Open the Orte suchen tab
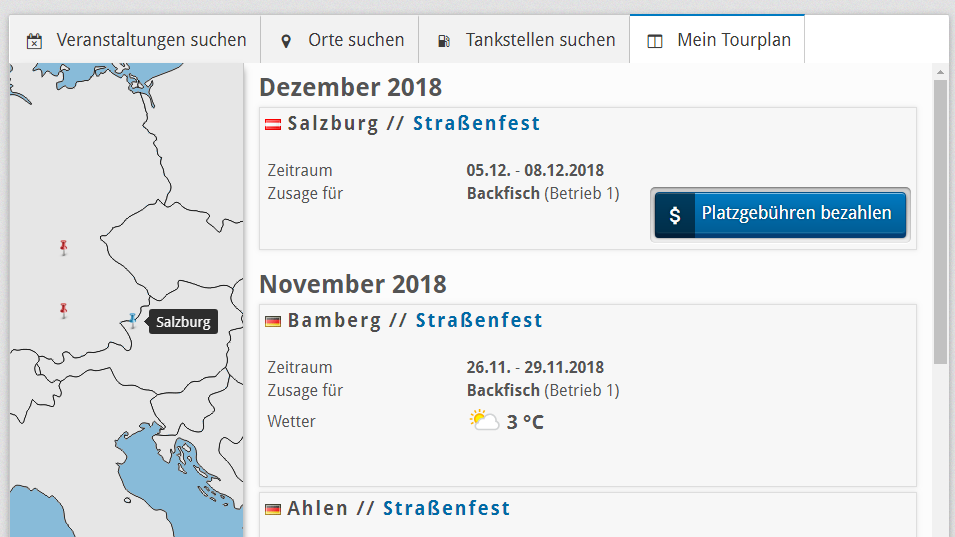Image resolution: width=955 pixels, height=537 pixels. (x=356, y=40)
